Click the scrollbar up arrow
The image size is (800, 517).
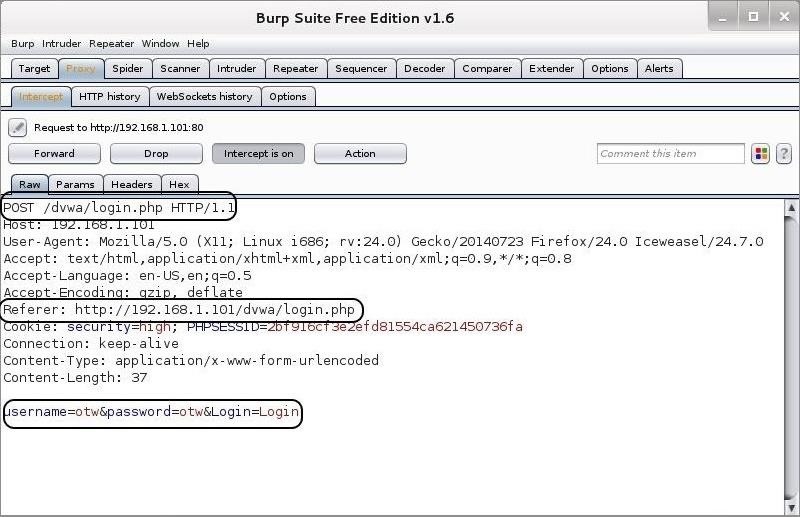(x=791, y=207)
